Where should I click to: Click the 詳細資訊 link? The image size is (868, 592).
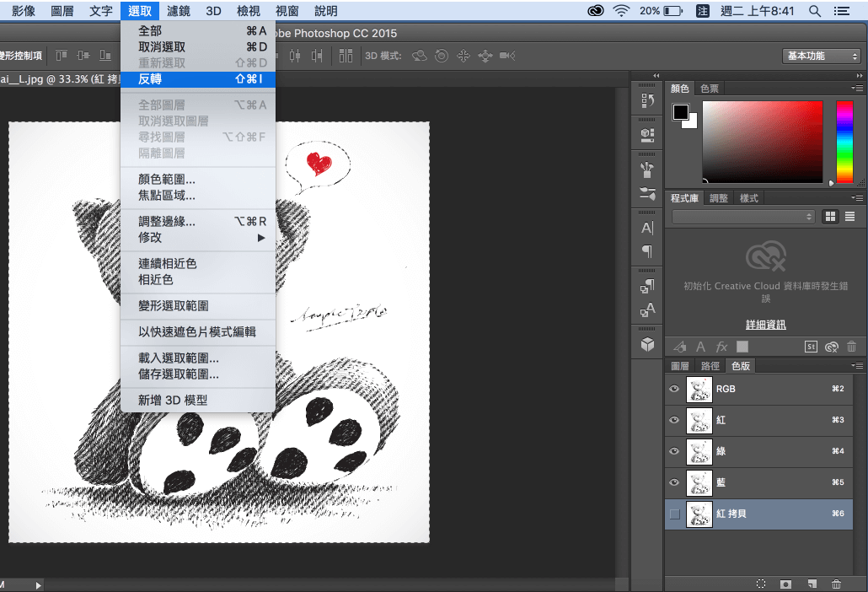click(765, 325)
